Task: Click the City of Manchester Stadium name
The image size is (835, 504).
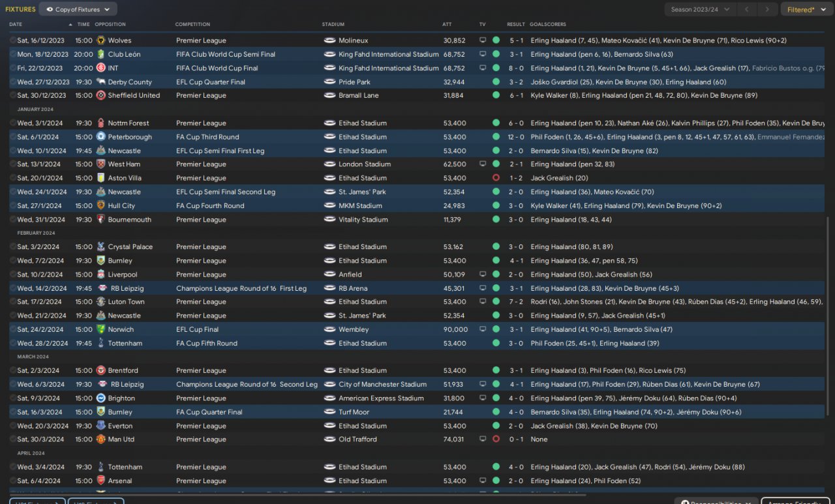Action: pos(382,385)
